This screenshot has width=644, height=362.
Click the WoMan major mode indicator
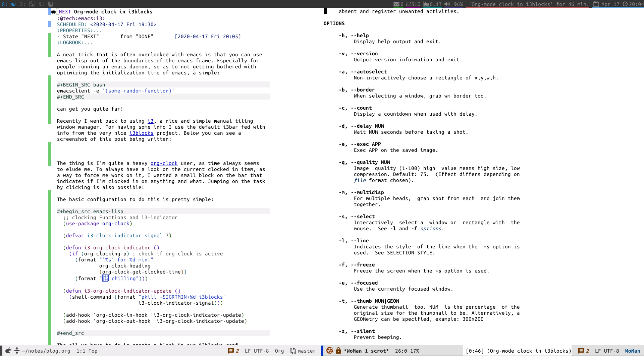[x=632, y=351]
